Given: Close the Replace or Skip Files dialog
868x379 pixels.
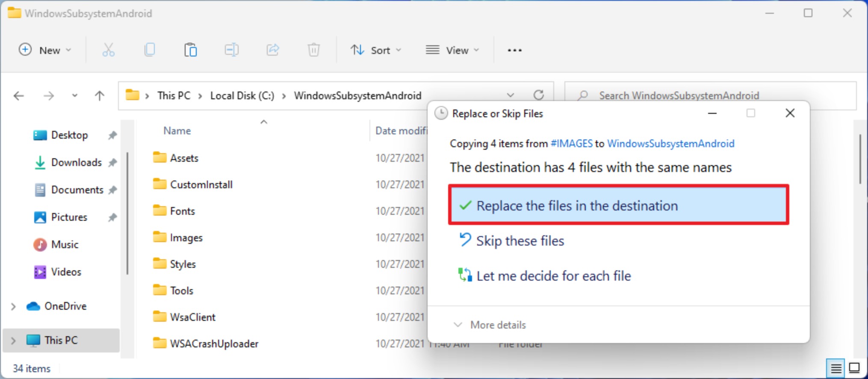Looking at the screenshot, I should [790, 113].
